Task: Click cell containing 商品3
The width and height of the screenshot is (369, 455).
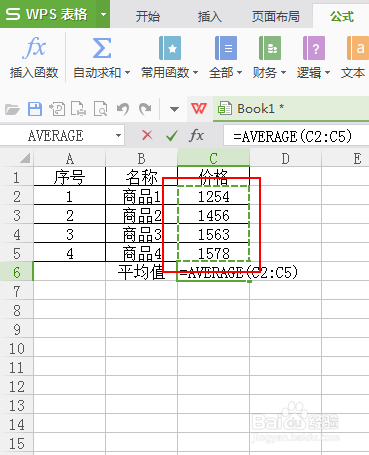Action: (x=141, y=234)
